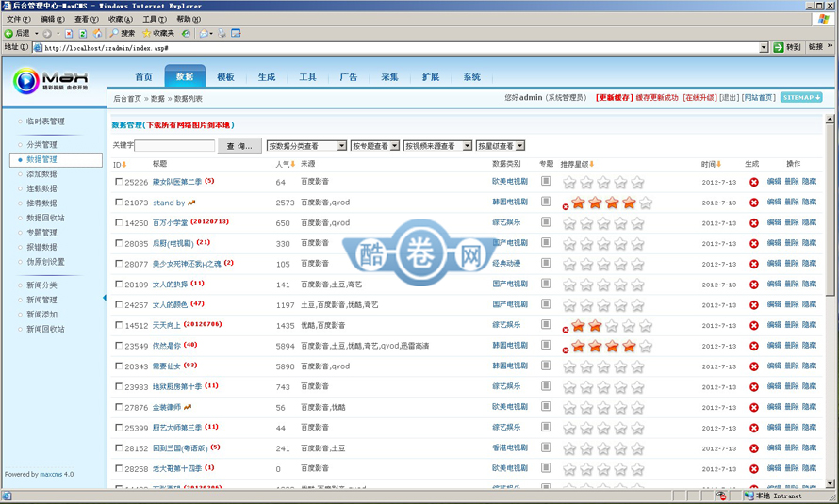Viewport: 839px width, 504px height.
Task: Open the 系统 navigation tab
Action: [x=471, y=77]
